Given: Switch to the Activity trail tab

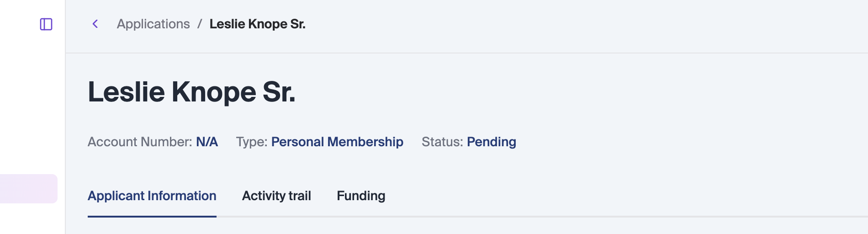Looking at the screenshot, I should pos(276,196).
